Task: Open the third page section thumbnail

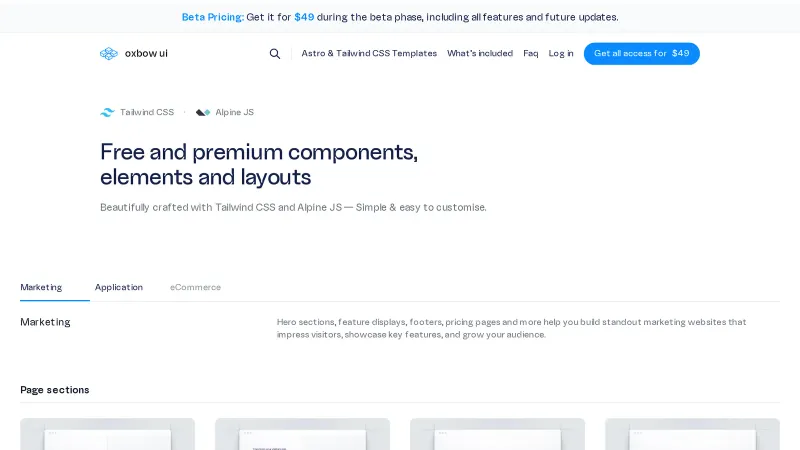Action: point(497,435)
